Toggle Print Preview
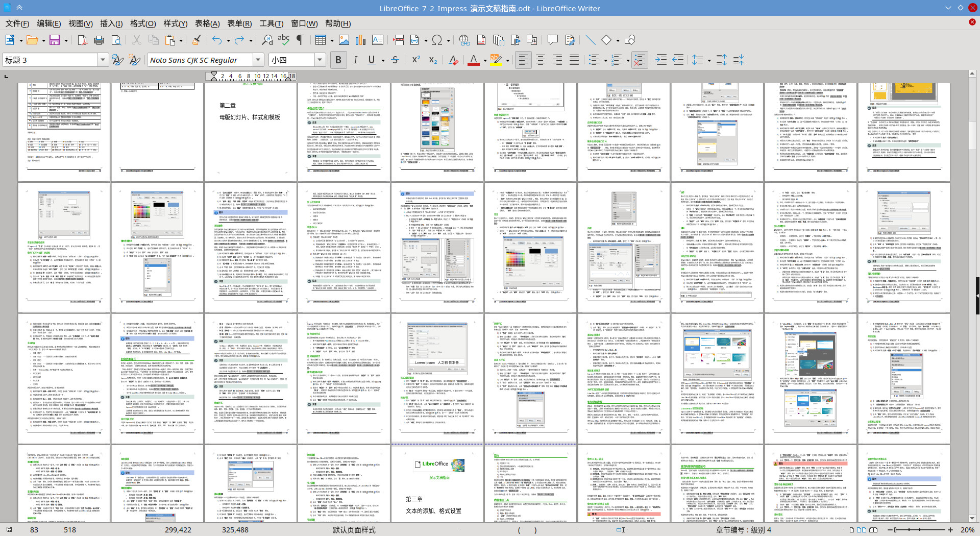 [116, 40]
